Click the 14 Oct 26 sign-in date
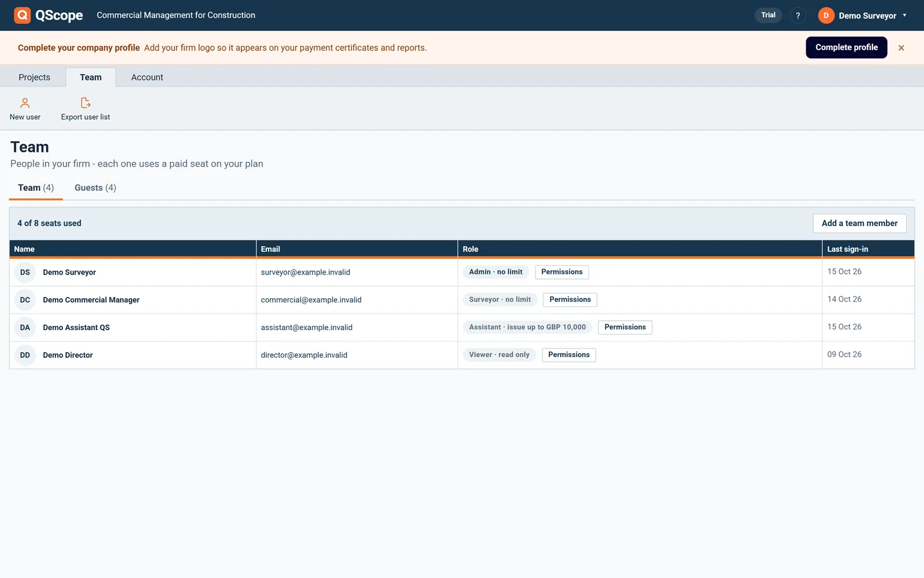 [x=844, y=299]
